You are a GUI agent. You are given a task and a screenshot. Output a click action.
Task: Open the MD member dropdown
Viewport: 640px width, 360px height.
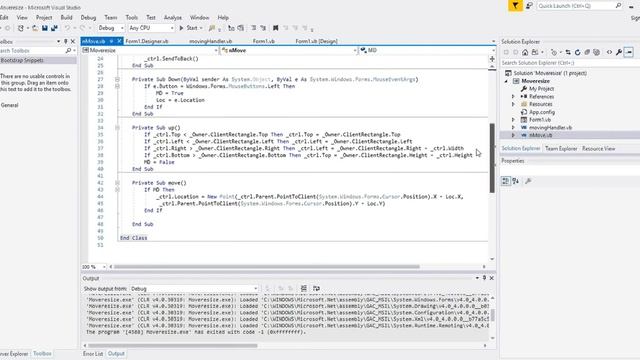pyautogui.click(x=428, y=51)
